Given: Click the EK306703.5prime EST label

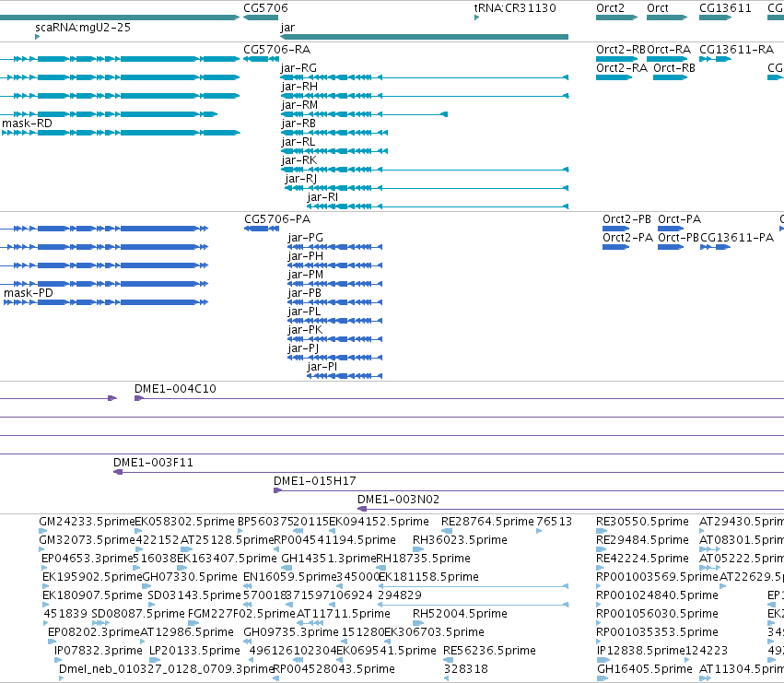Looking at the screenshot, I should click(434, 632).
